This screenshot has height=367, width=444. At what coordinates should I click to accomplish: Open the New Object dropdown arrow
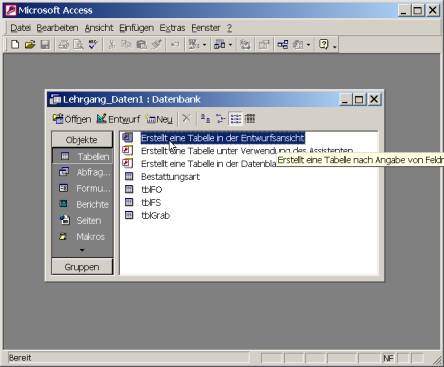308,45
